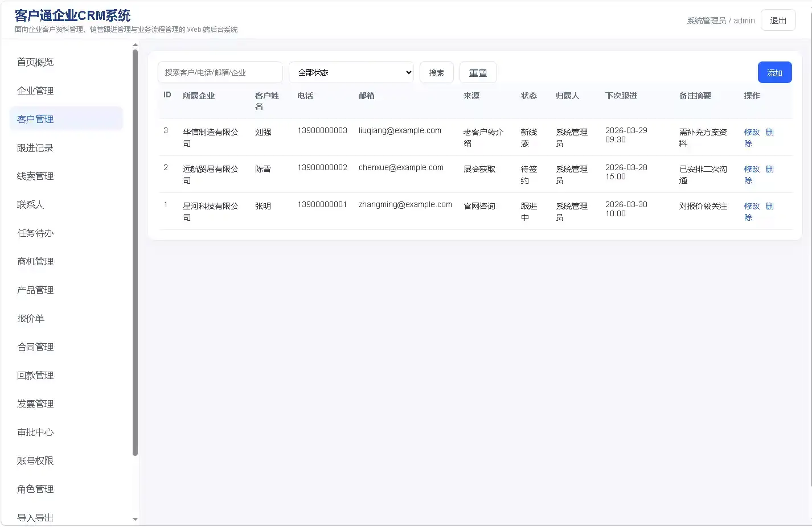
Task: Click 重置 to reset filters
Action: pyautogui.click(x=478, y=72)
